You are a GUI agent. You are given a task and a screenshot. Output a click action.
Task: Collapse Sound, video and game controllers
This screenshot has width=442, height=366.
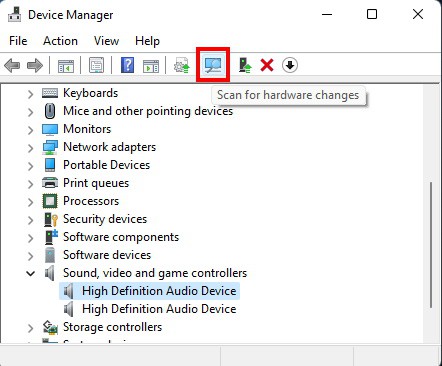pos(30,274)
